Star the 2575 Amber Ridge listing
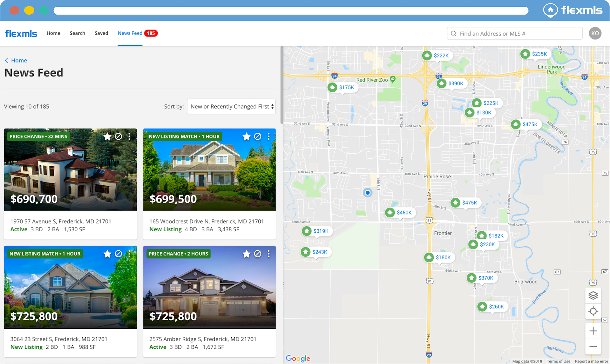Viewport: 610px width, 364px height. coord(247,254)
